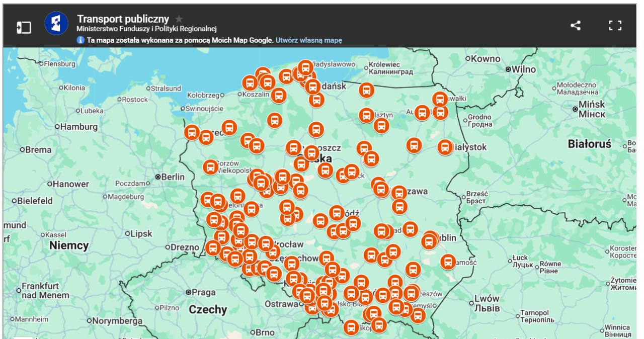
Task: Select bus marker left of Rzeszów label
Action: [412, 294]
